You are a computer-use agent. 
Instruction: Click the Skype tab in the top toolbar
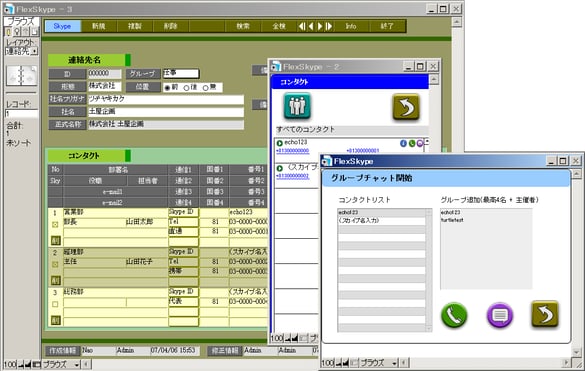click(x=63, y=26)
